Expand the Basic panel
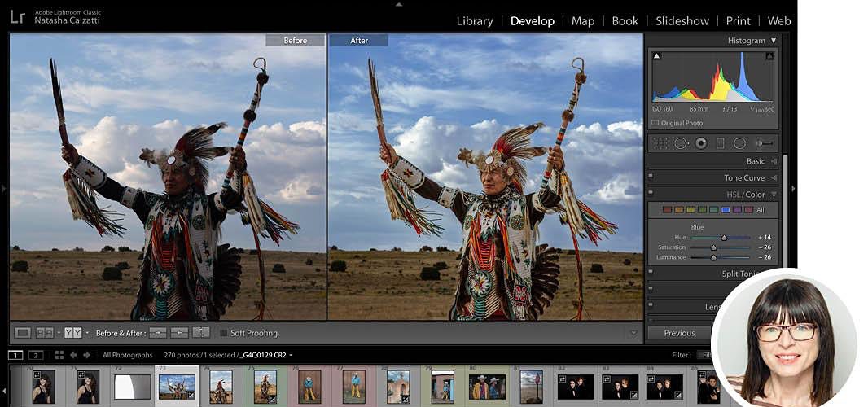Screen dimensions: 868x407 tap(774, 161)
